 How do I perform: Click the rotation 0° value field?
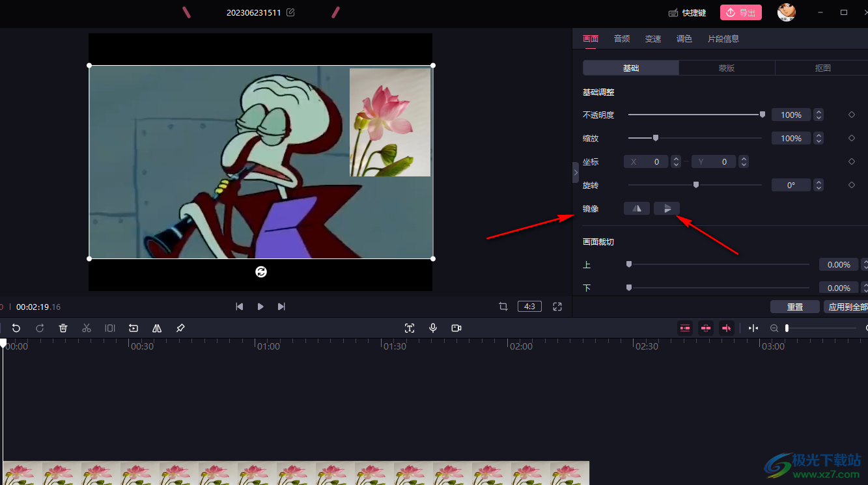[791, 185]
